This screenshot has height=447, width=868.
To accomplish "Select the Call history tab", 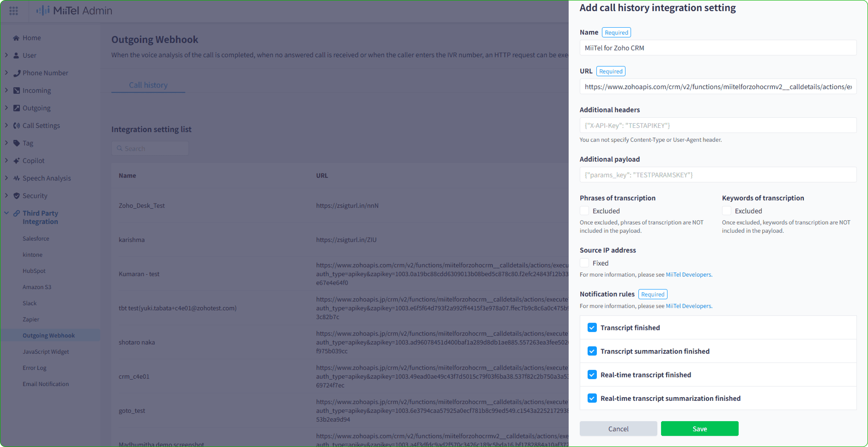I will (x=148, y=85).
